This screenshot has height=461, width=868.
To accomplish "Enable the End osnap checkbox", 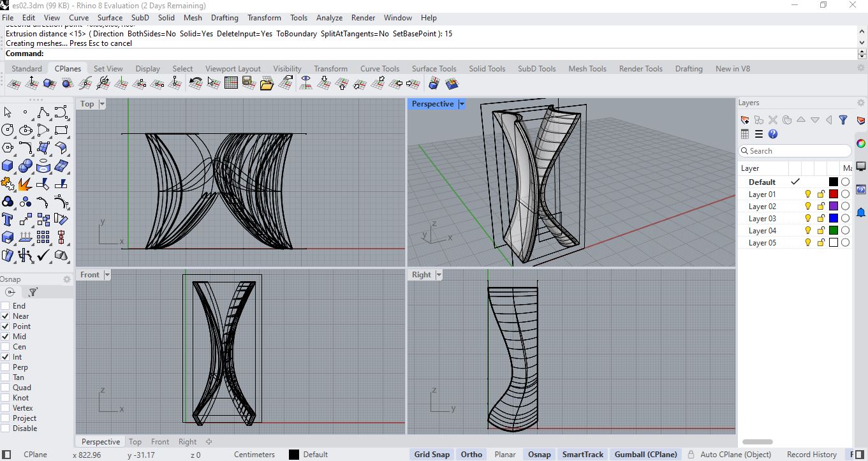I will coord(6,306).
